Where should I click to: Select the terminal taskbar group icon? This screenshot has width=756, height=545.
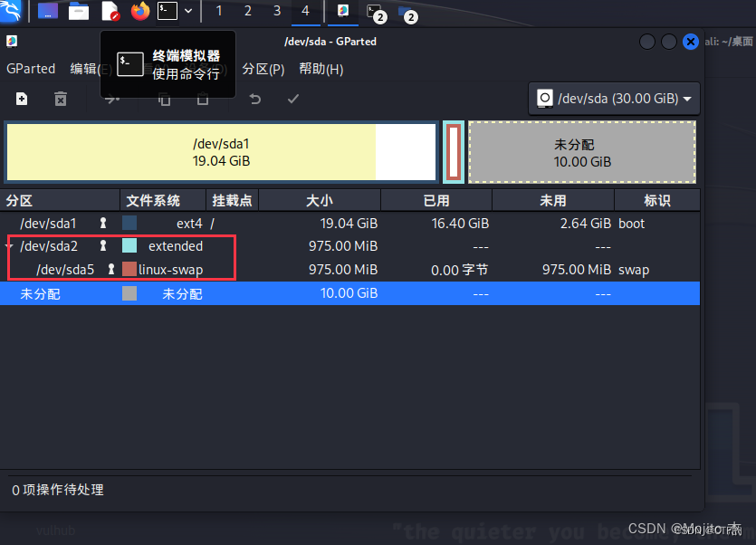[377, 13]
